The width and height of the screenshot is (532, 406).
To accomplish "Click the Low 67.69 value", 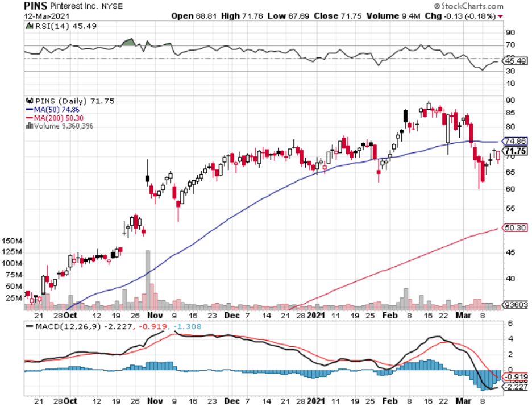I will coord(288,16).
